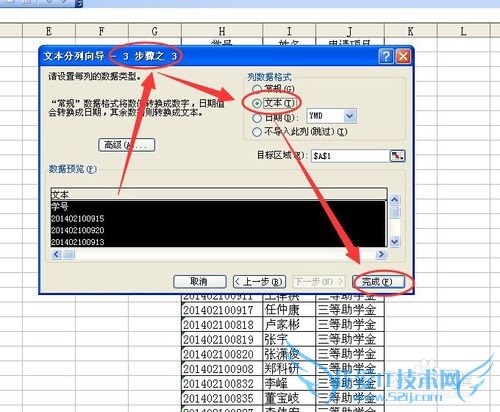Click in the 目标区域 $A$1 field

coord(350,156)
